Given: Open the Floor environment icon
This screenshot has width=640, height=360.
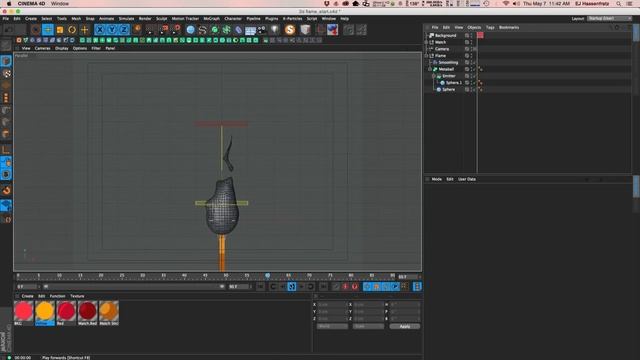Looking at the screenshot, I should pyautogui.click(x=251, y=29).
